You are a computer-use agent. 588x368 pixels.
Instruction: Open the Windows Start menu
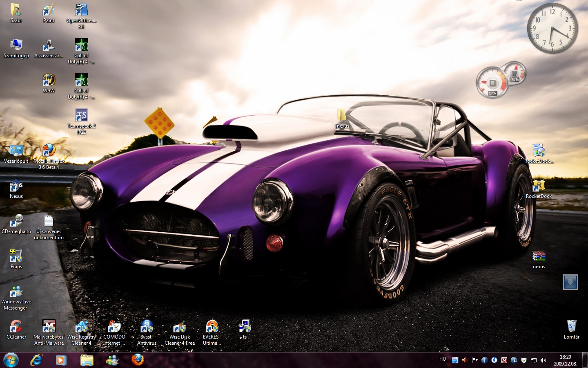click(11, 360)
